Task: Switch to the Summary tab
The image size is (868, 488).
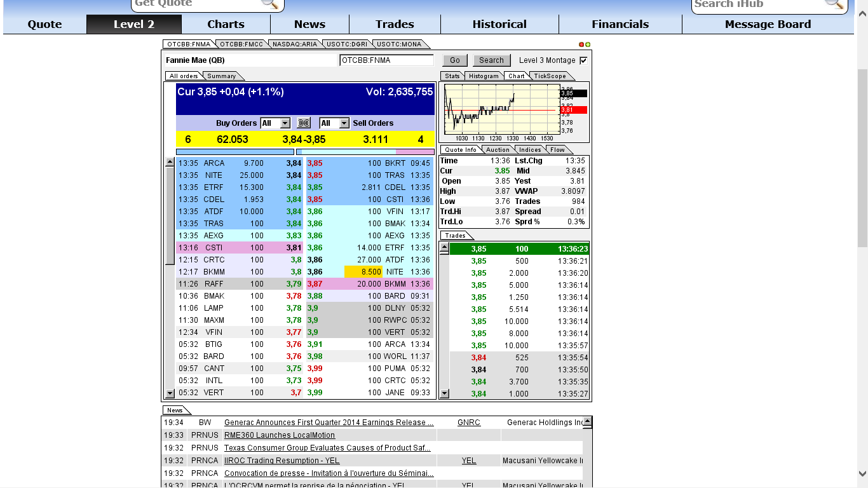Action: point(222,76)
